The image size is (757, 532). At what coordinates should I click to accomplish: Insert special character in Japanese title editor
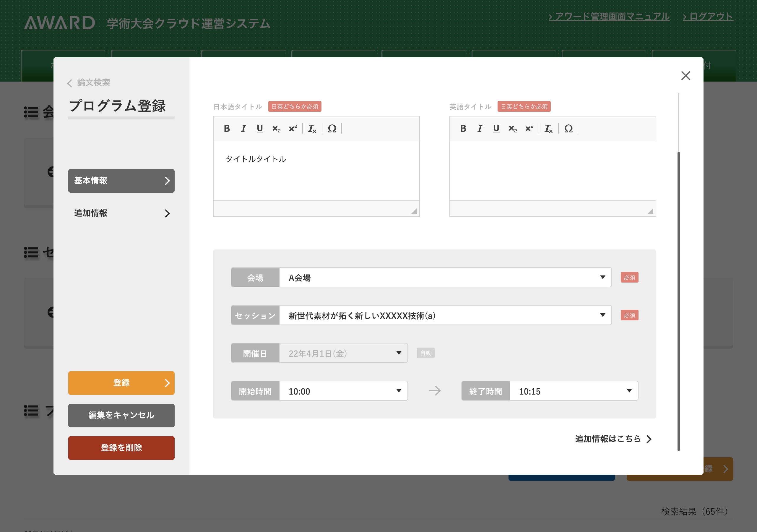(332, 128)
